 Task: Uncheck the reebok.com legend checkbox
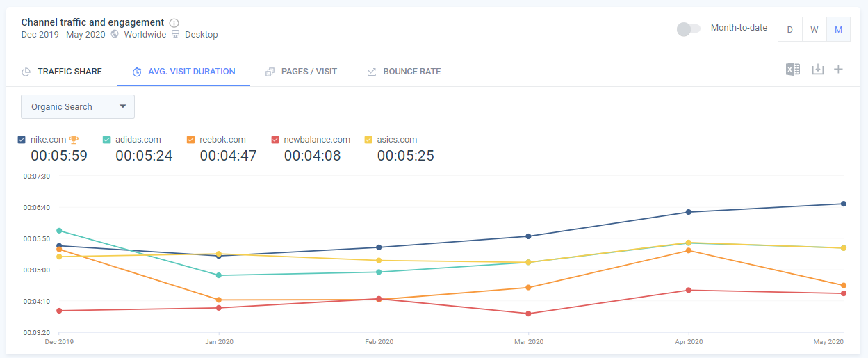point(191,140)
